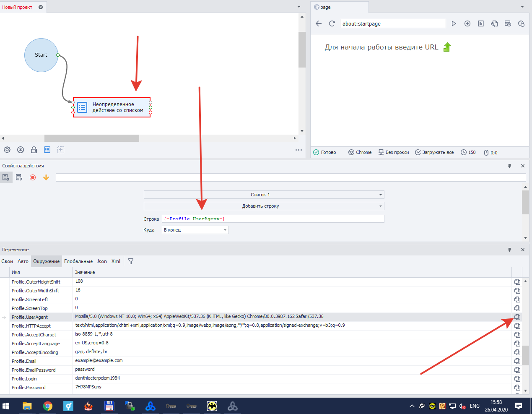Switch to the Глобальные variables tab
The image size is (532, 414).
(78, 261)
